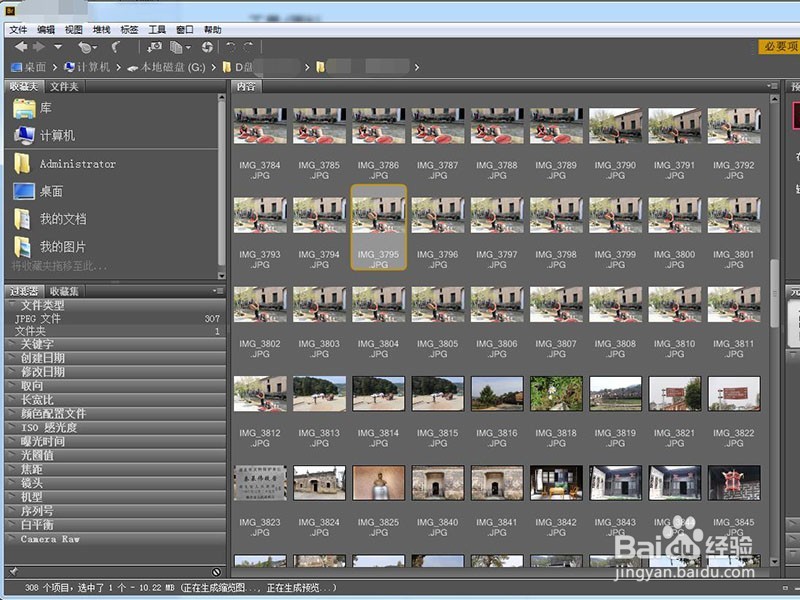Switch to the 收藏夹 tab
The width and height of the screenshot is (800, 600).
[x=24, y=86]
